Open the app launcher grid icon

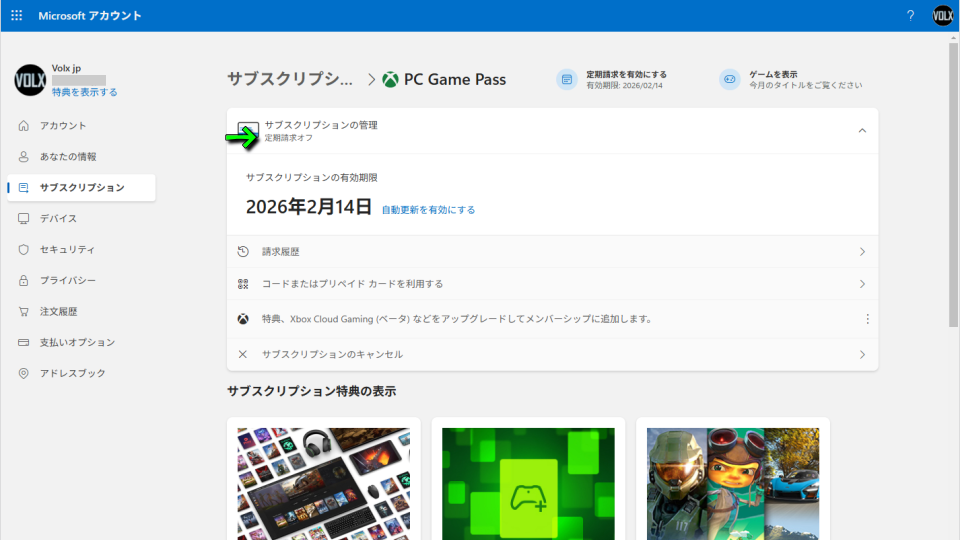[x=16, y=16]
